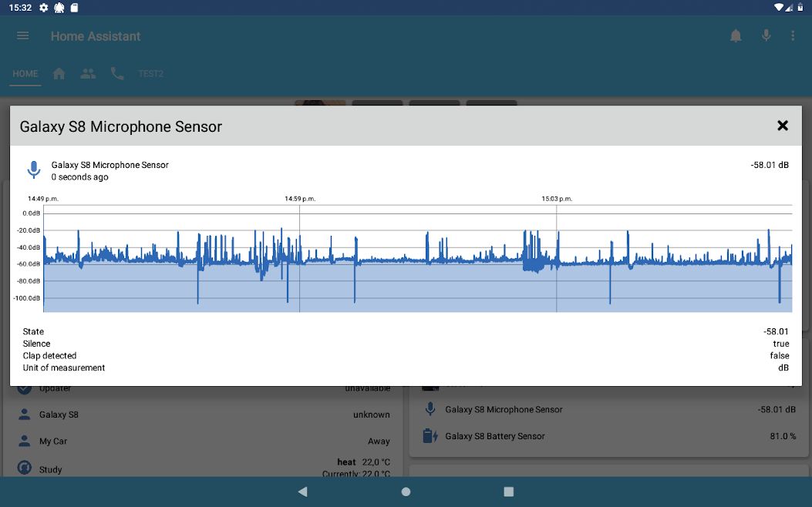812x507 pixels.
Task: Open the people group tab
Action: coord(88,73)
